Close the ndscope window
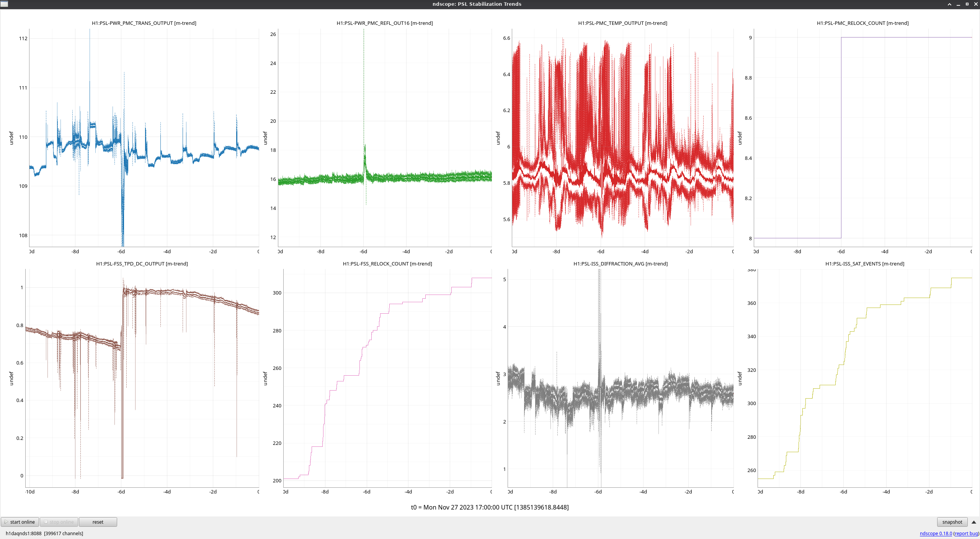The image size is (980, 539). click(x=976, y=4)
